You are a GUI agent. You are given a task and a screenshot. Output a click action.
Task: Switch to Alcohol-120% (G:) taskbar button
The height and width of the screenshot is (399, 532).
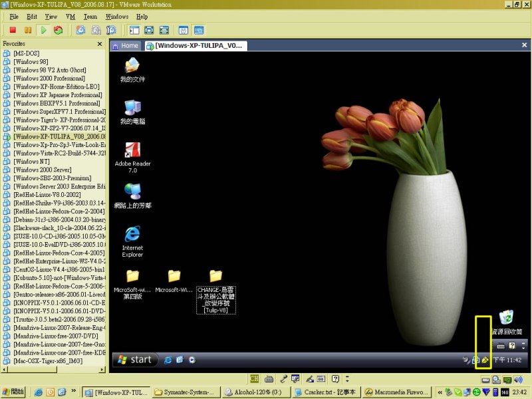[256, 392]
